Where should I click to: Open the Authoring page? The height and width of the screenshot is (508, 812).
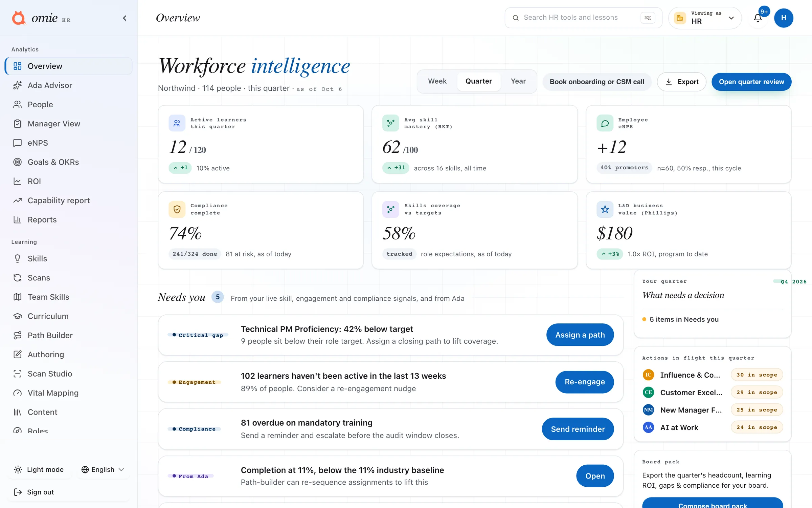(x=68, y=355)
